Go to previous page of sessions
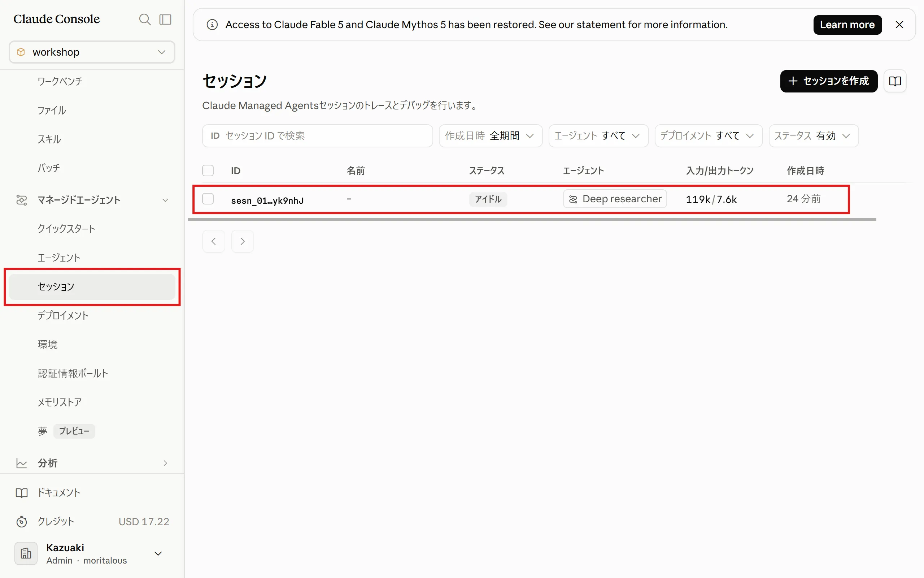924x578 pixels. (x=214, y=241)
